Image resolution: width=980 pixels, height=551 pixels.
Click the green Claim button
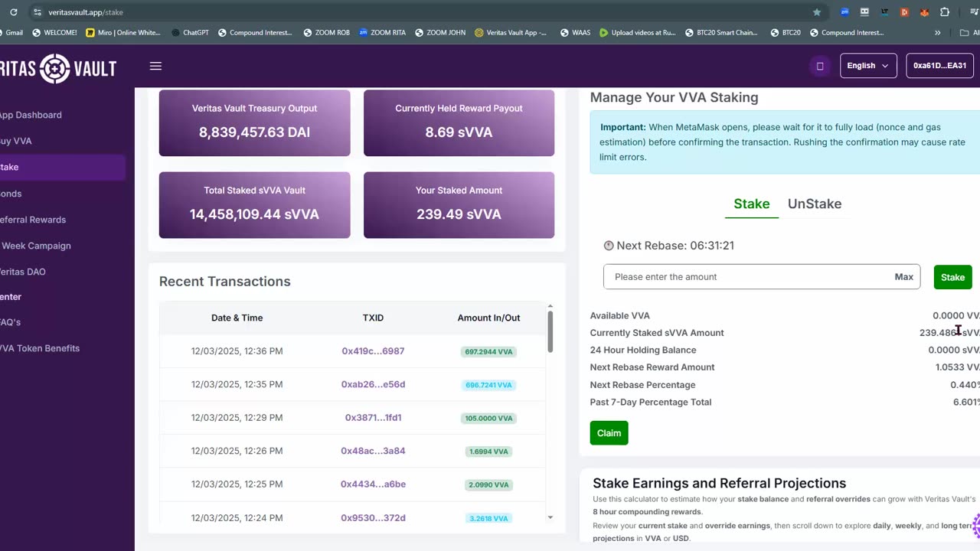click(609, 433)
